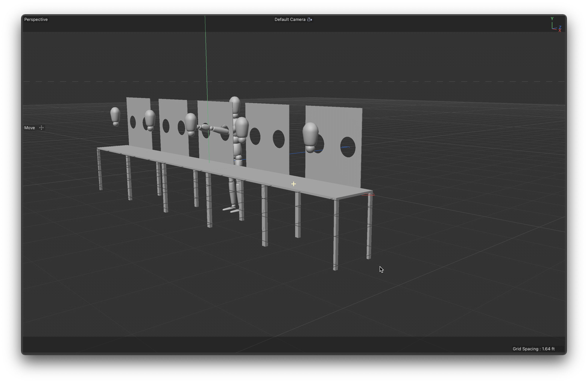This screenshot has height=383, width=588.
Task: Open the Perspective view menu
Action: click(x=36, y=20)
